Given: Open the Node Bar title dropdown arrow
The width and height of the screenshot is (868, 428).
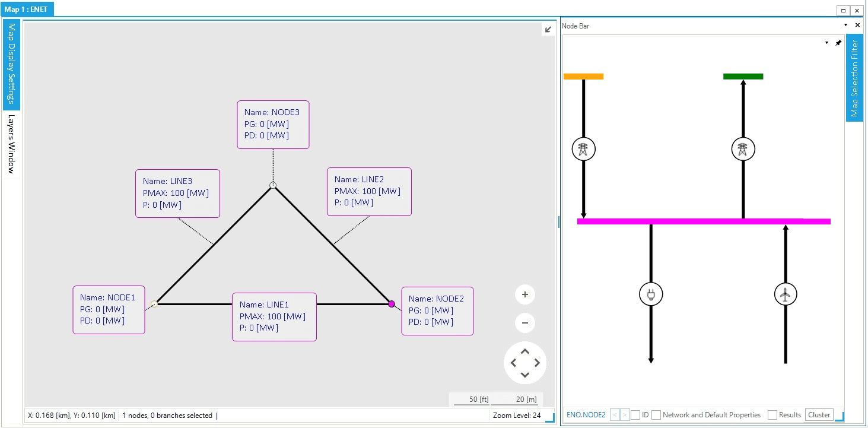Looking at the screenshot, I should (x=846, y=26).
